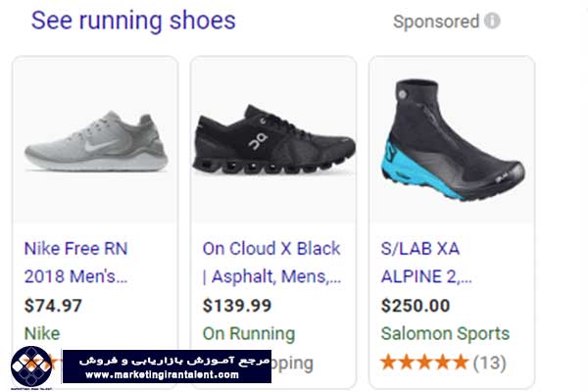
Task: Open the See running shoes heading link
Action: 133,21
